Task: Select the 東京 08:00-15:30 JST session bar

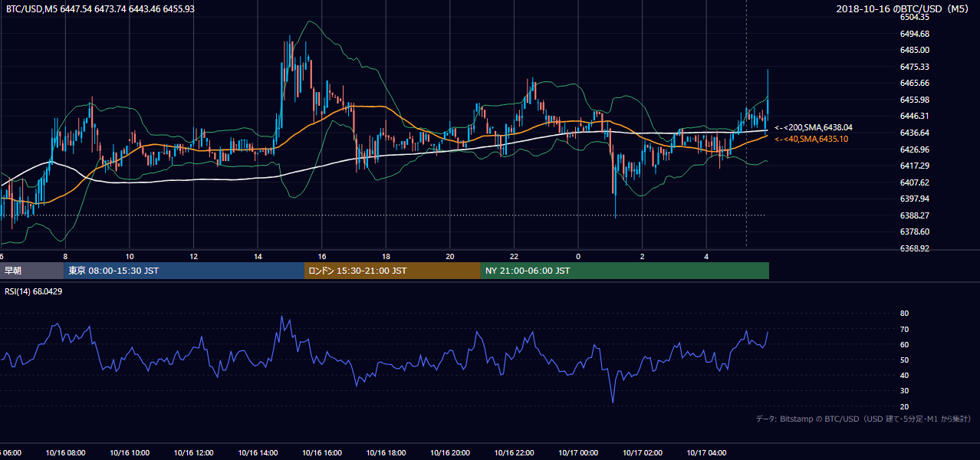Action: (184, 271)
